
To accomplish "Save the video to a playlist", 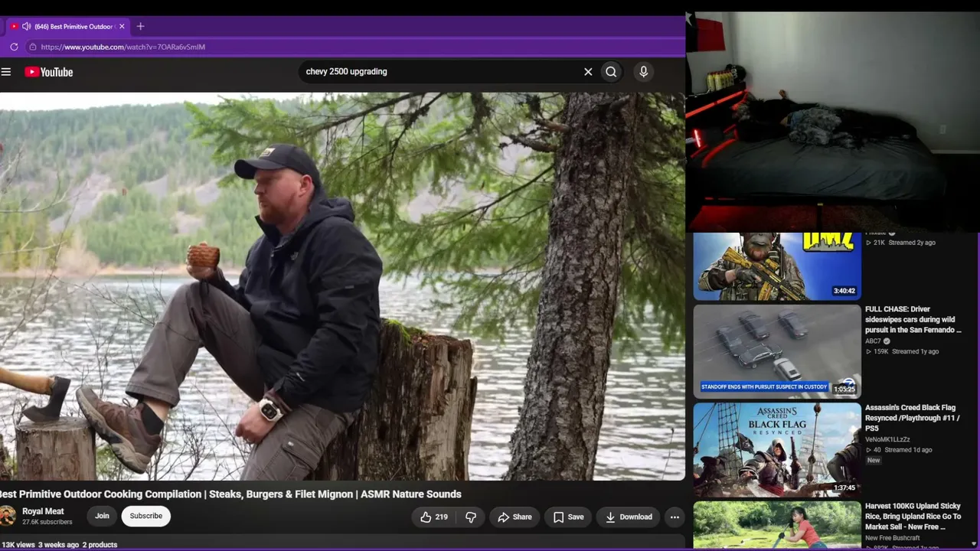I will (x=568, y=517).
